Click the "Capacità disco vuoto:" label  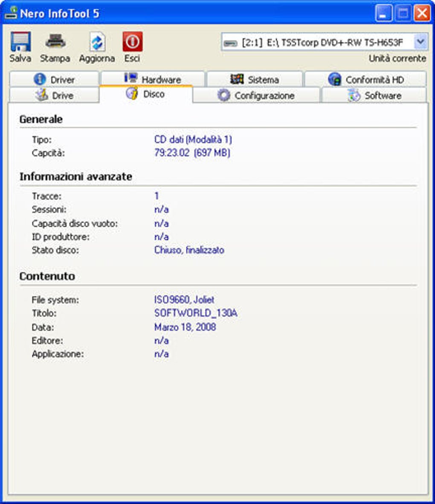coord(75,223)
